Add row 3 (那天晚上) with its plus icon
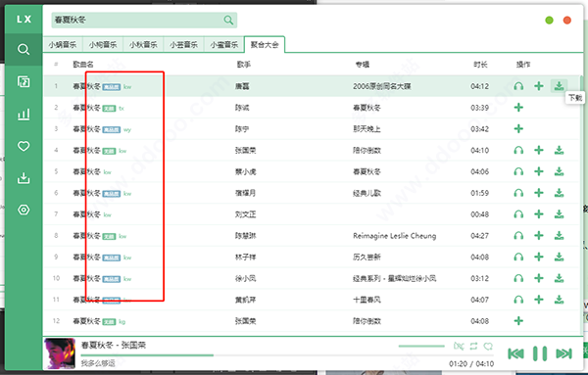The height and width of the screenshot is (375, 588). tap(518, 129)
